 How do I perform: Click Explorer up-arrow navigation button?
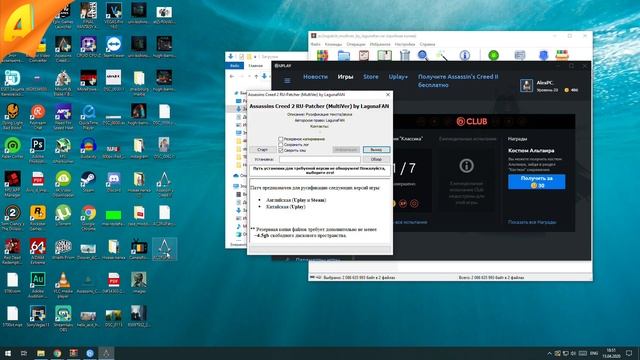[256, 76]
